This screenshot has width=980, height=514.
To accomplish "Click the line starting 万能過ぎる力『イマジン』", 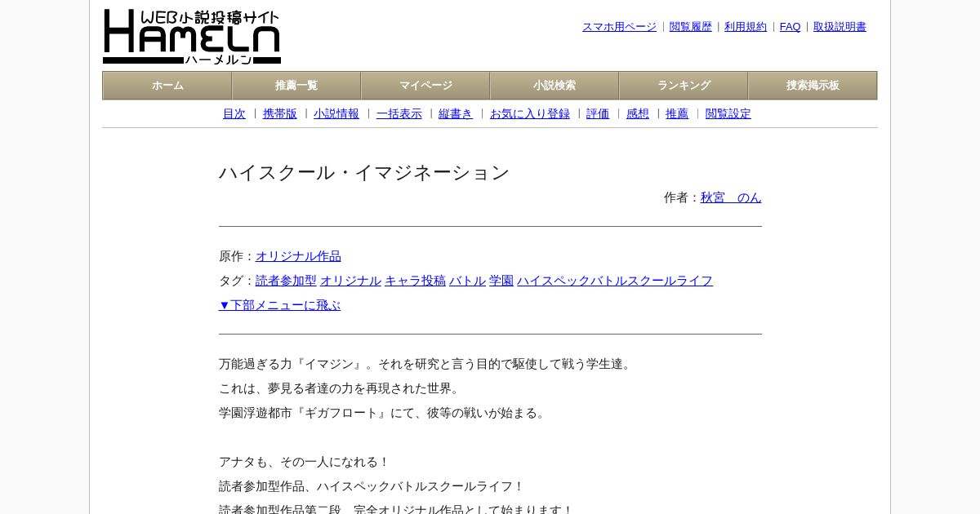I will coord(427,364).
